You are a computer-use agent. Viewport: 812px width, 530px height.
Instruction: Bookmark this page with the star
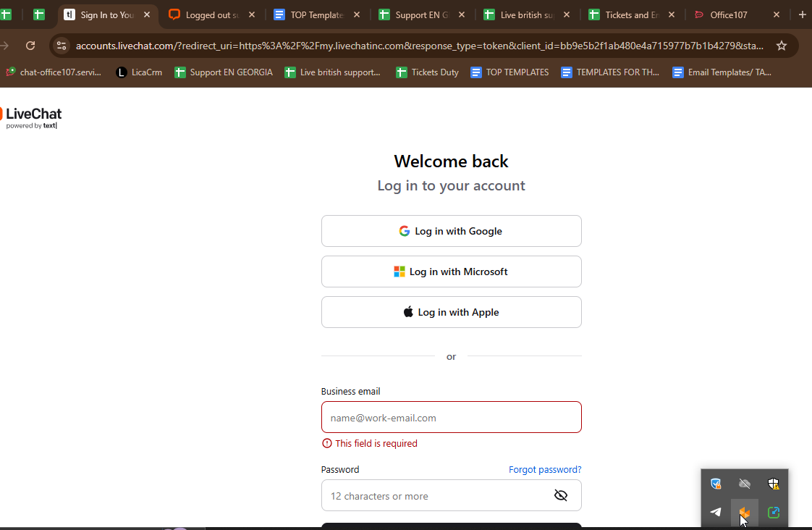point(782,46)
